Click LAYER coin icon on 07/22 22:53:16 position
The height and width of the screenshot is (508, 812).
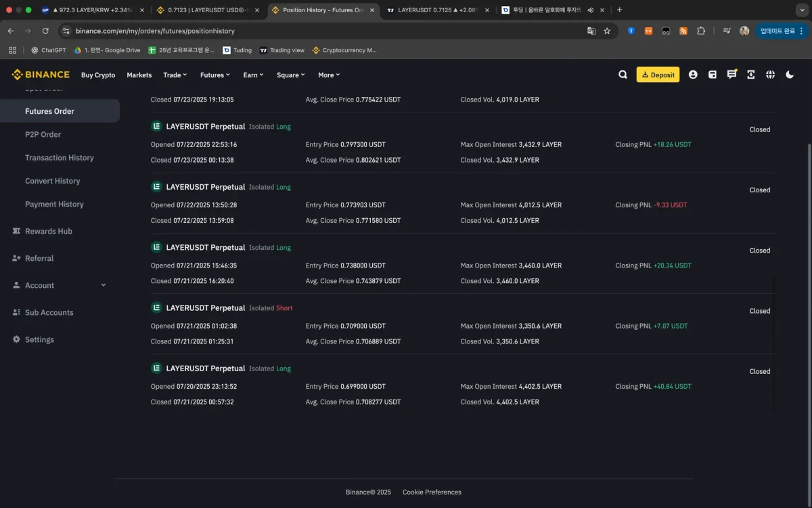156,126
